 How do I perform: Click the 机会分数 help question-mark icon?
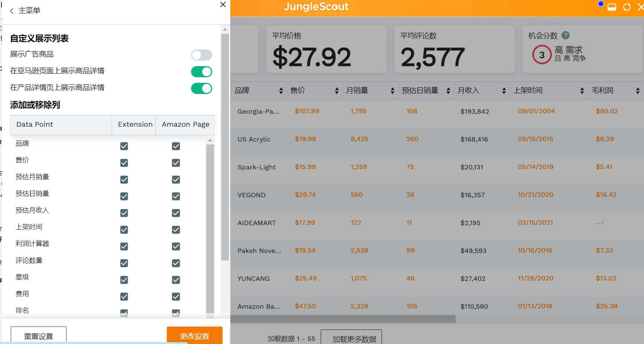point(566,35)
